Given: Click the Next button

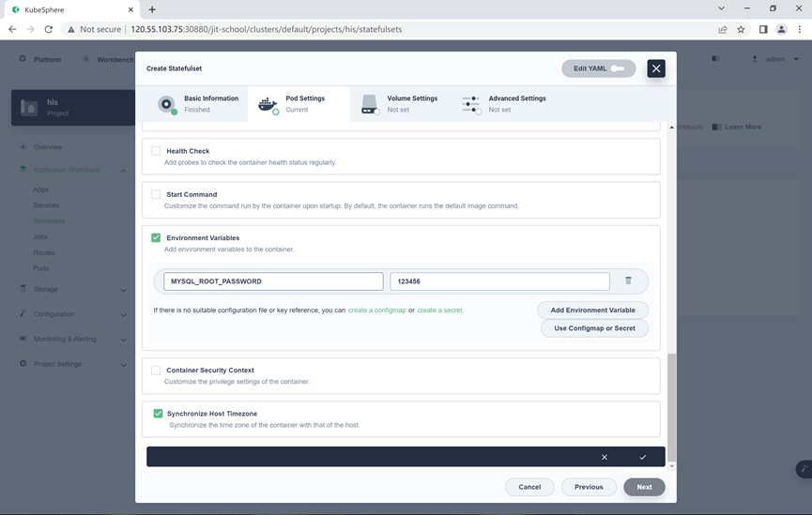Looking at the screenshot, I should click(644, 487).
